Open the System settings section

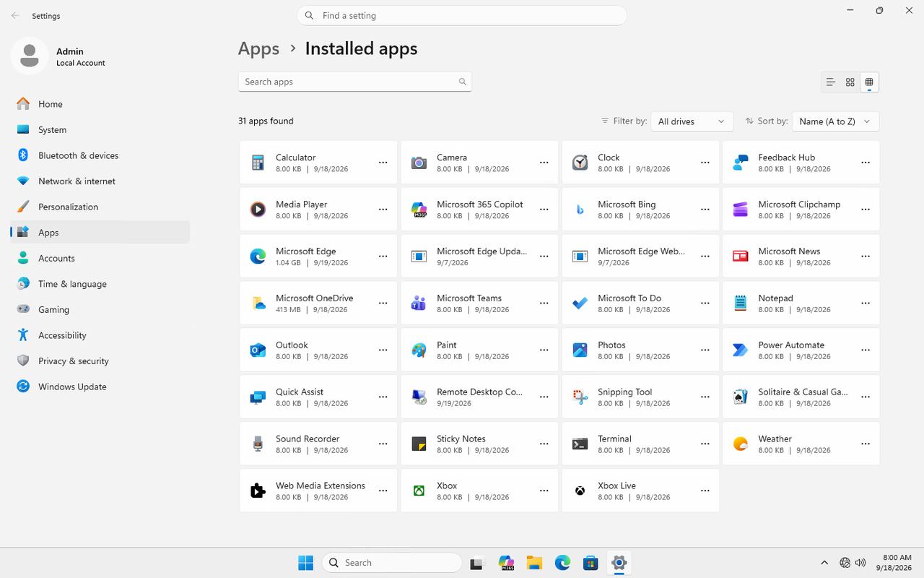(100, 130)
